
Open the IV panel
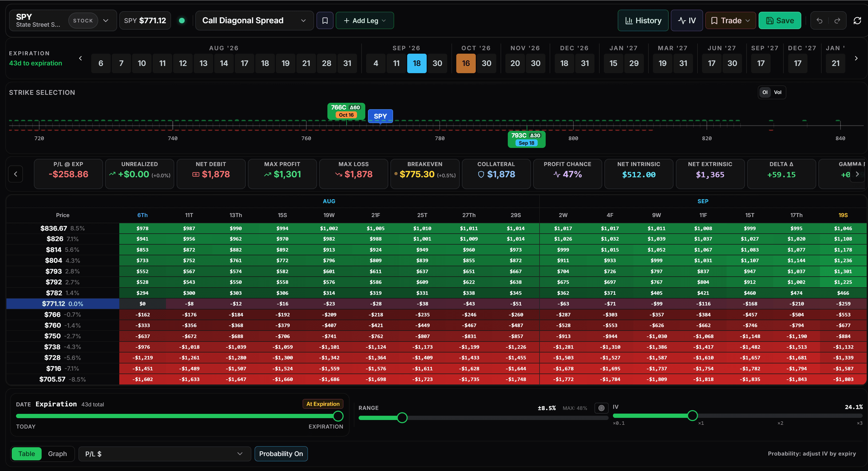(x=687, y=21)
